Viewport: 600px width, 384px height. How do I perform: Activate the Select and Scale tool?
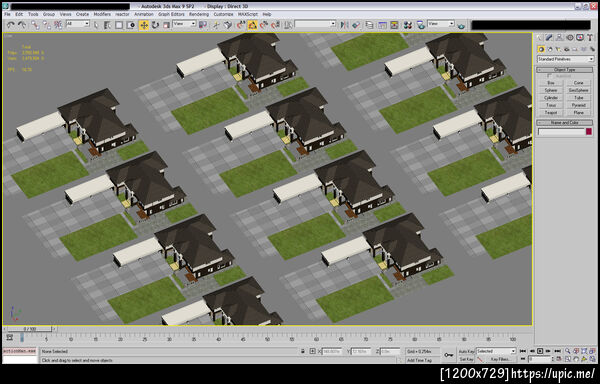(x=166, y=25)
